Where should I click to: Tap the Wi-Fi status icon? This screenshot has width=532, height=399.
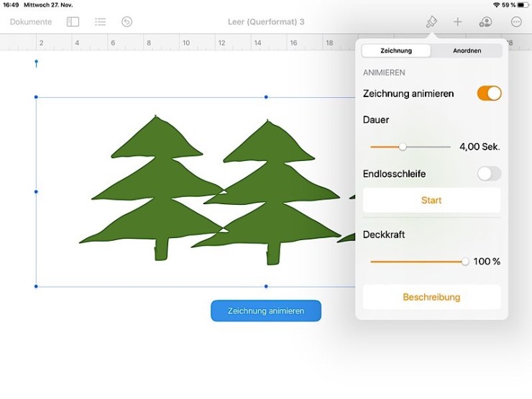(x=497, y=5)
